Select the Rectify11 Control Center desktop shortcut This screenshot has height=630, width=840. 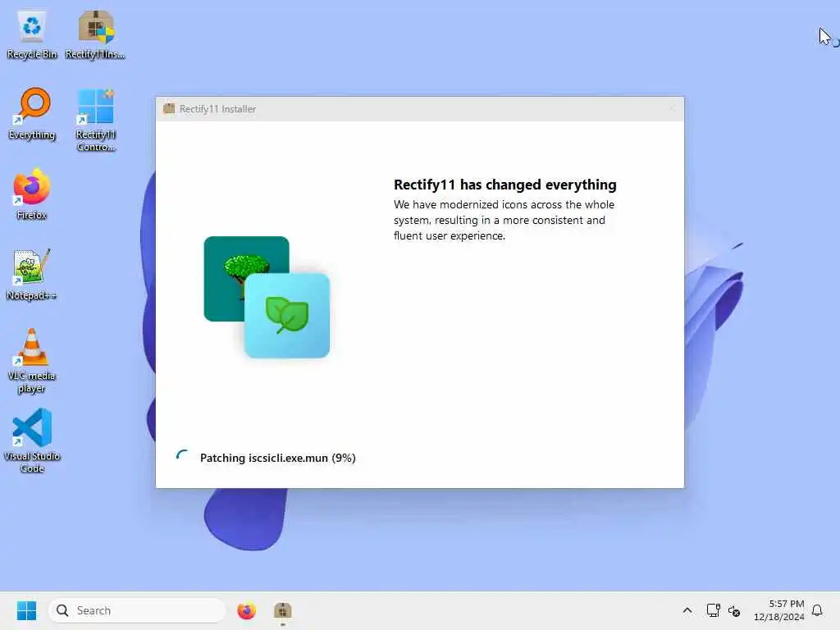coord(95,121)
